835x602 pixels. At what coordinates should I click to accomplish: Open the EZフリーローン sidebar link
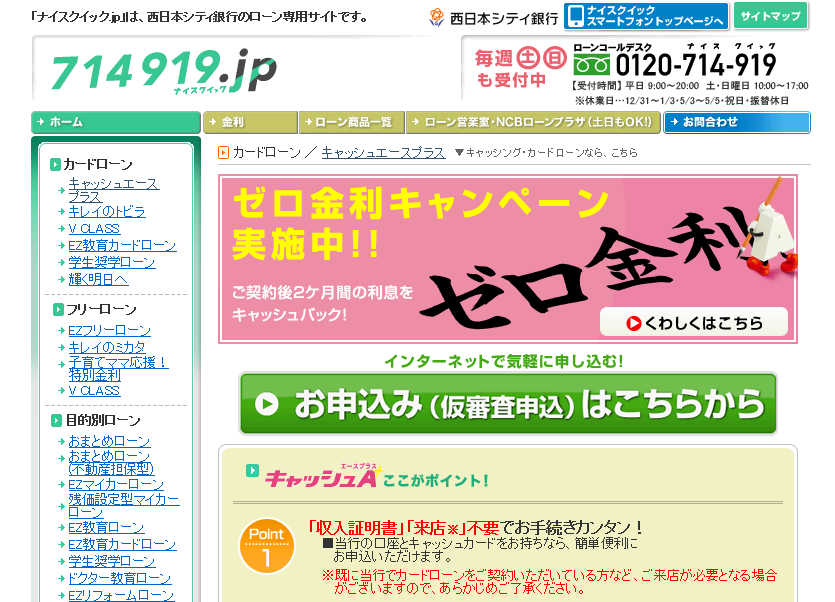[109, 331]
